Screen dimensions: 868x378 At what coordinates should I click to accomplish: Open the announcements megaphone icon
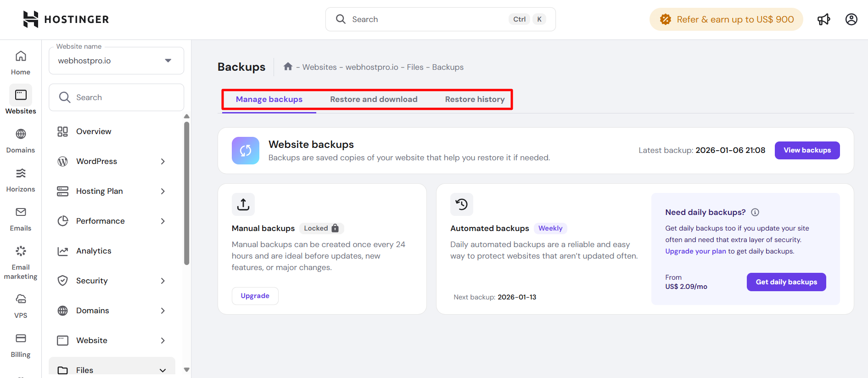(x=824, y=19)
